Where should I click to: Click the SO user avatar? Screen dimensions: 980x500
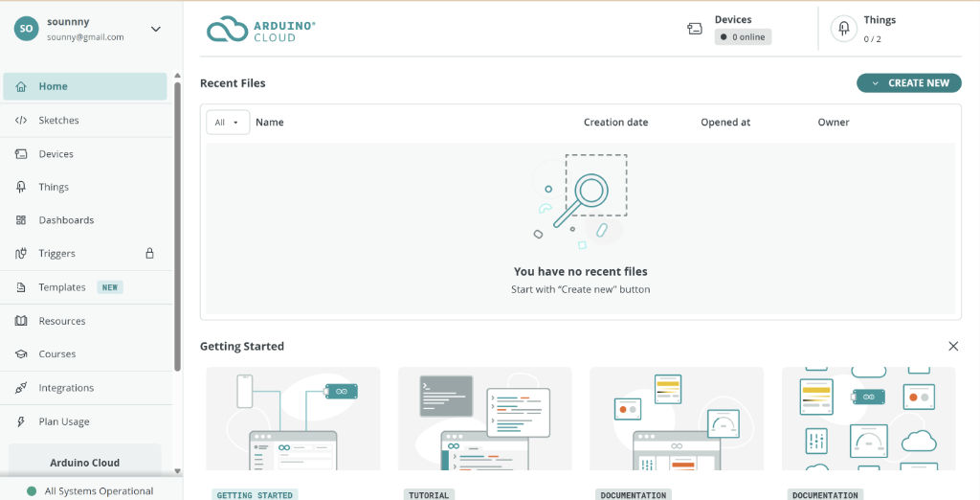point(26,29)
